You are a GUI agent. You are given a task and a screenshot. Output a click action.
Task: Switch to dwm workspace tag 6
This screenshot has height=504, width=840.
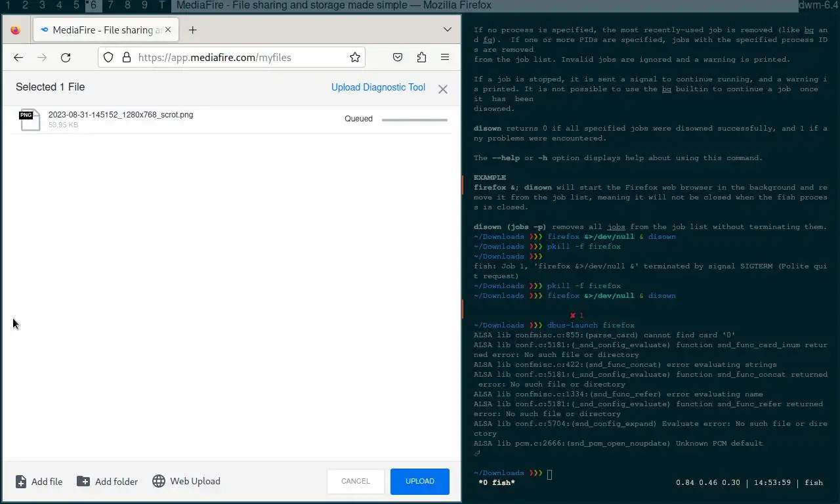pyautogui.click(x=93, y=5)
